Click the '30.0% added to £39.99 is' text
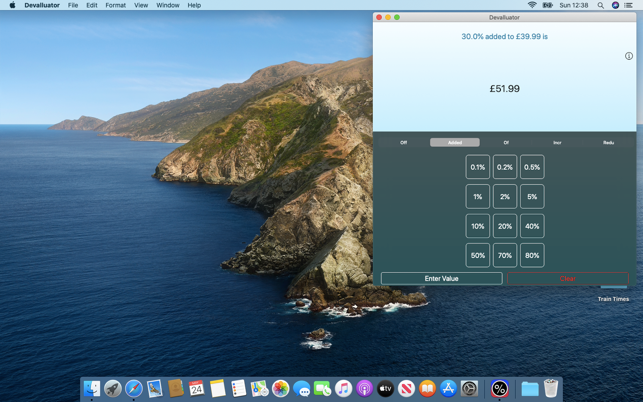The image size is (643, 402). (504, 37)
